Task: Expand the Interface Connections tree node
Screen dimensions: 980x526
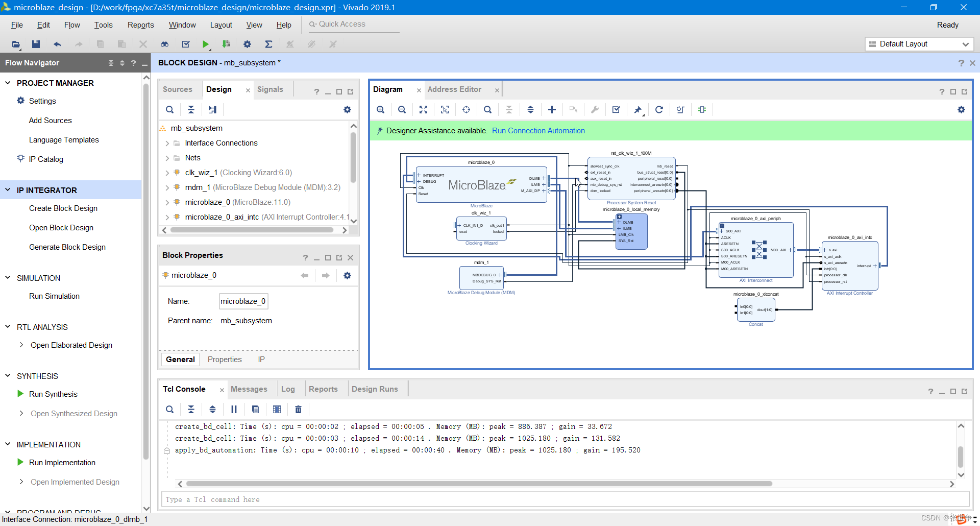Action: (x=167, y=144)
